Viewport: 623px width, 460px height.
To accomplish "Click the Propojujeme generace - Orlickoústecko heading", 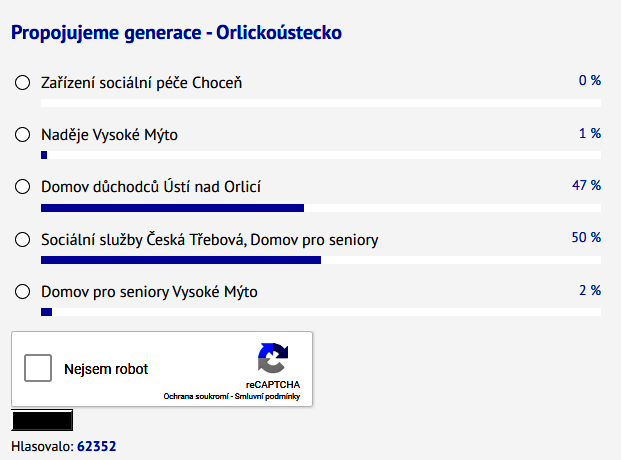I will [x=176, y=33].
